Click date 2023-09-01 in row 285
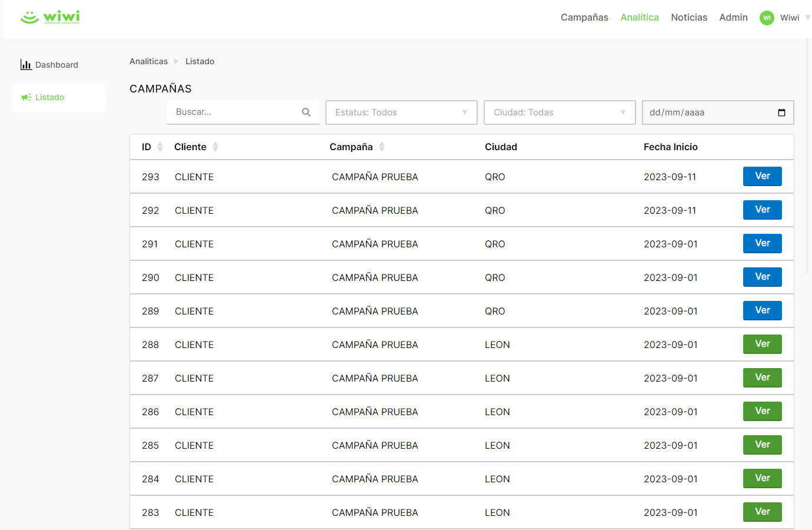812x530 pixels. pos(671,445)
